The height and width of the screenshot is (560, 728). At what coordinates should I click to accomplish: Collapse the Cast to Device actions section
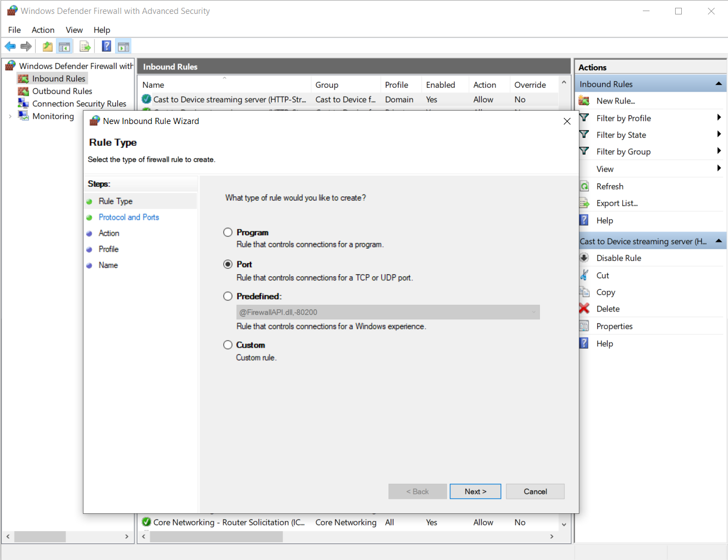tap(719, 241)
